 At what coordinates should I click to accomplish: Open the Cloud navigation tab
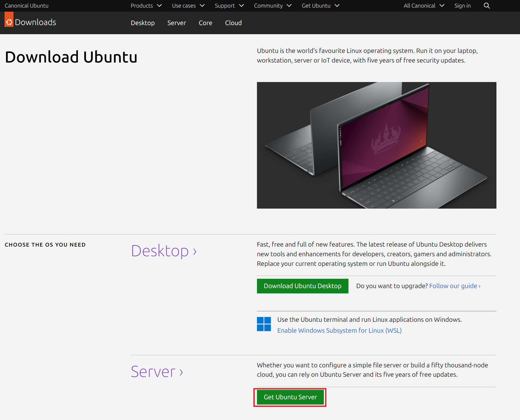pos(233,23)
